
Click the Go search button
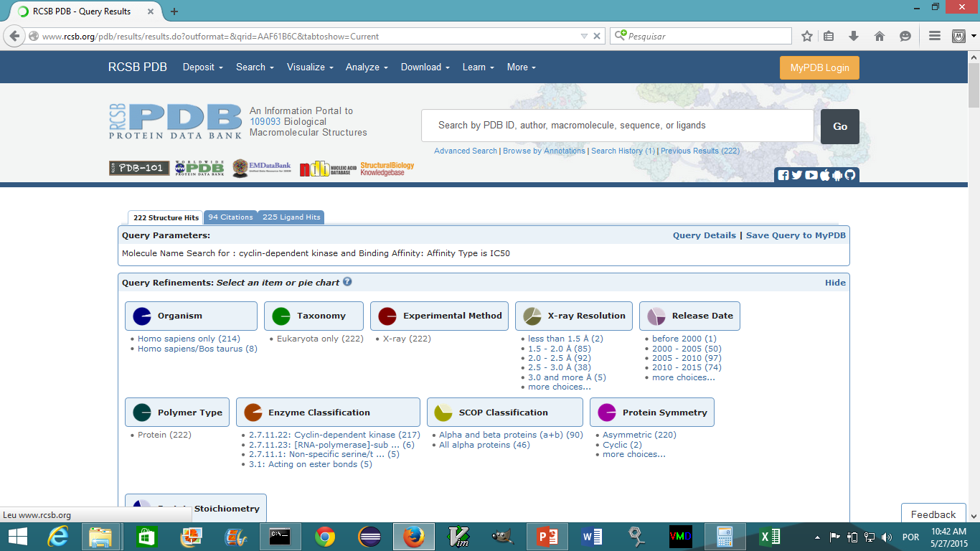(840, 126)
